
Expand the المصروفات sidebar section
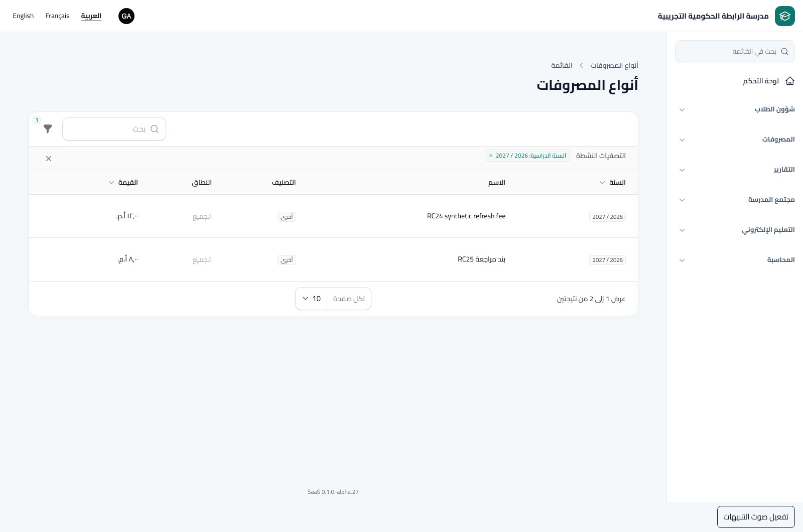coord(735,140)
